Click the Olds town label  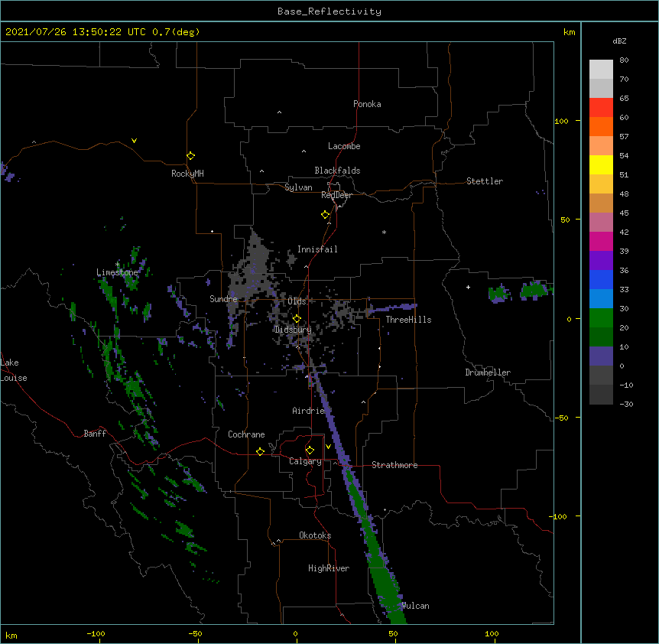pyautogui.click(x=297, y=301)
